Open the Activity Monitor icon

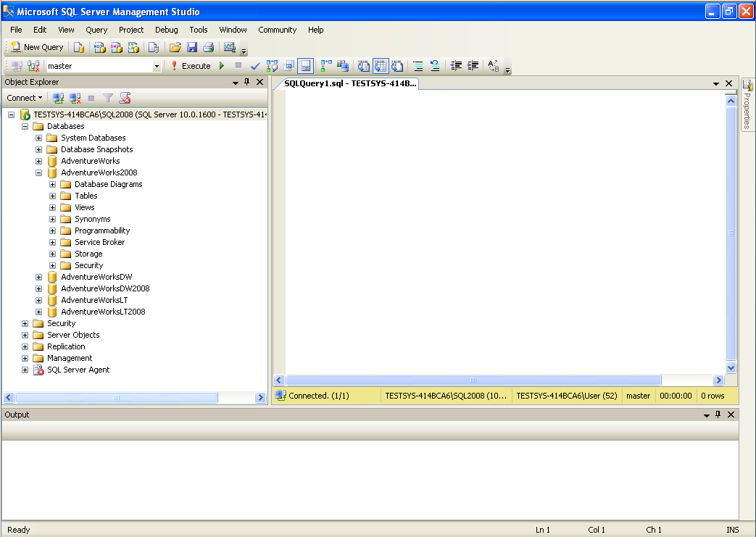pos(230,47)
